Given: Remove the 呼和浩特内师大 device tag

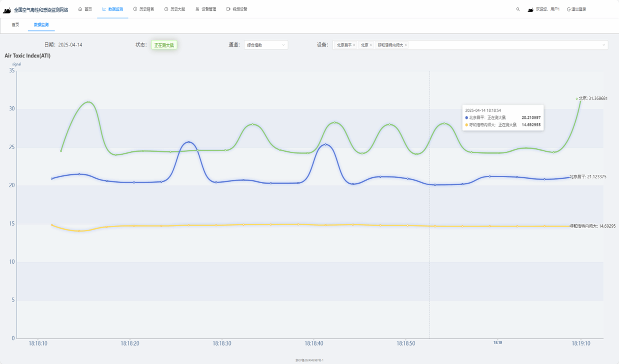Looking at the screenshot, I should 406,45.
